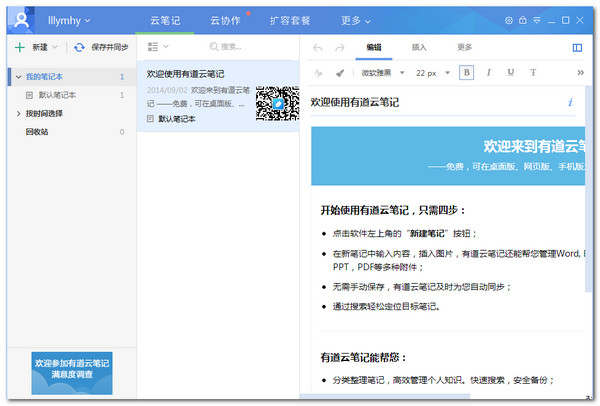Viewport: 600px width, 406px height.
Task: Open settings gear icon in title bar
Action: [x=509, y=20]
